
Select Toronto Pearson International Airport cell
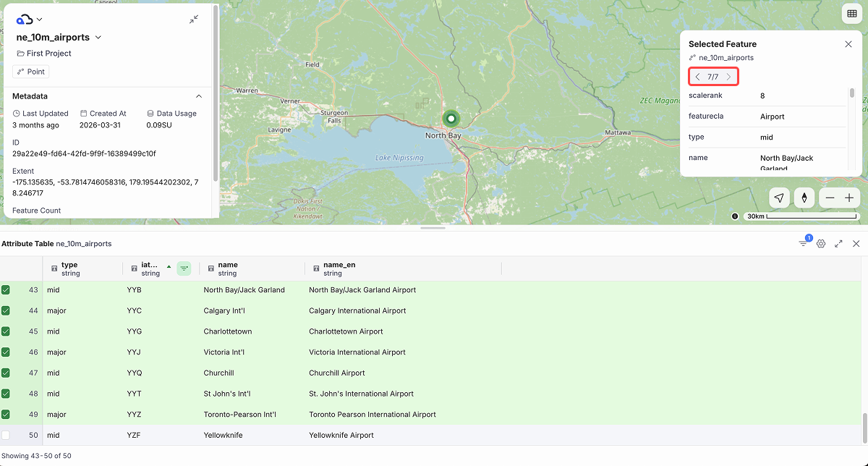tap(403, 415)
